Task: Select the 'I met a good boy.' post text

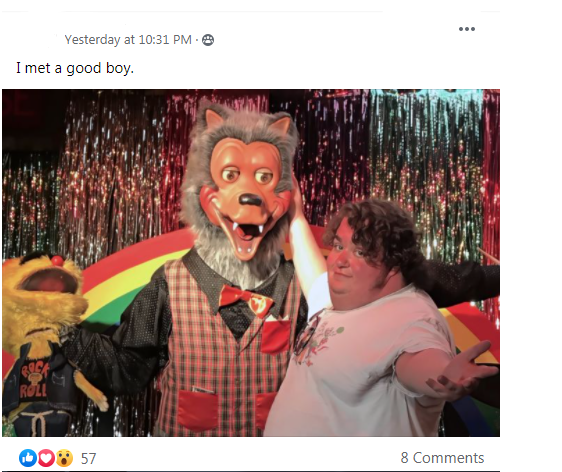Action: [75, 68]
